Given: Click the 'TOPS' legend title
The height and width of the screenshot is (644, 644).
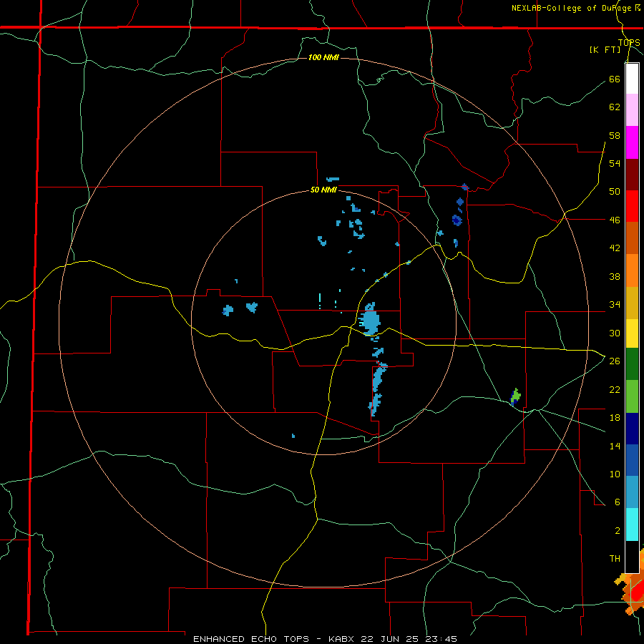Looking at the screenshot, I should coord(629,42).
